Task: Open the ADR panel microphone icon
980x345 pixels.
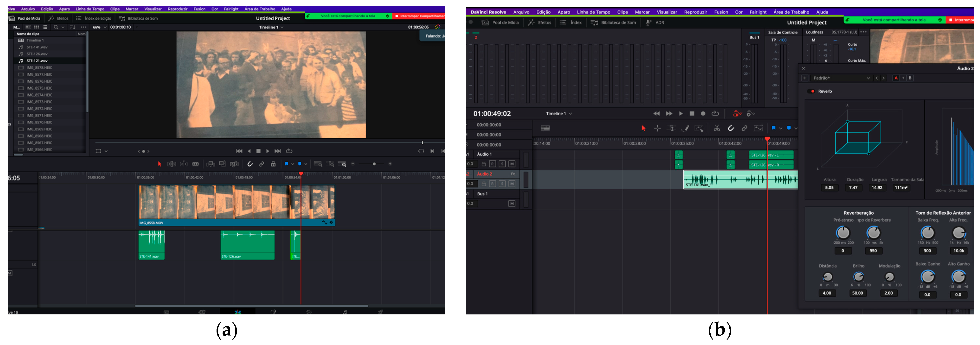Action: point(648,22)
